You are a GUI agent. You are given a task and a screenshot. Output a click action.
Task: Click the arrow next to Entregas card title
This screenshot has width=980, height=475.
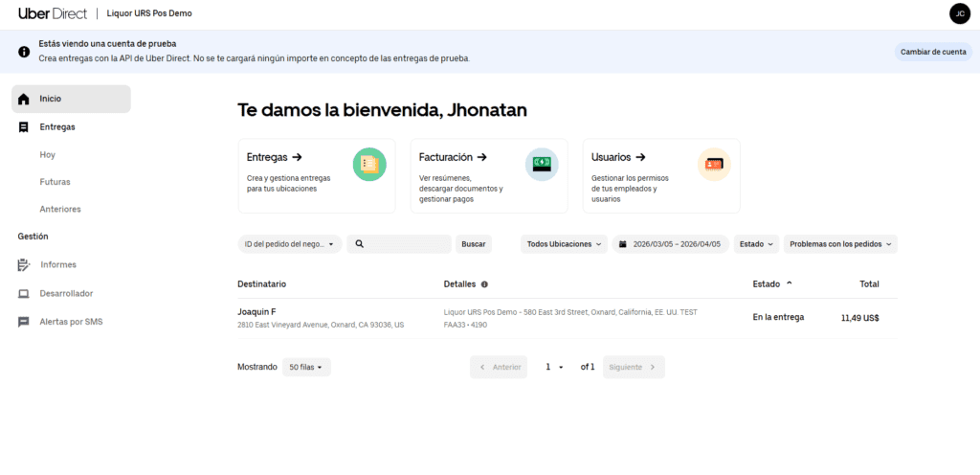click(298, 157)
